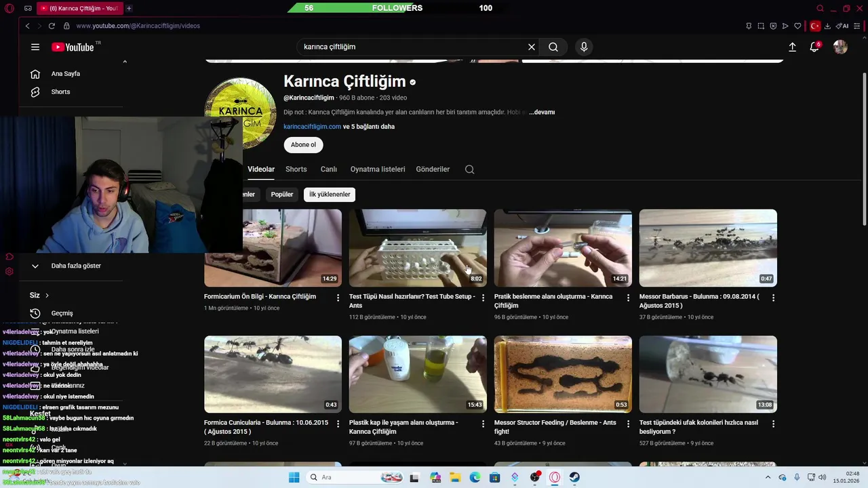
Task: Open the 'Siz' section chevron
Action: pos(47,296)
